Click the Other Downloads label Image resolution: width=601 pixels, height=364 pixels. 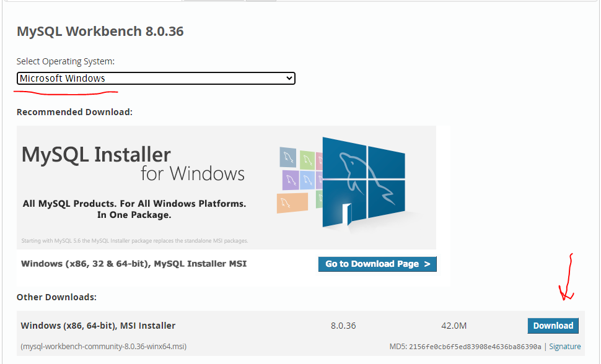[x=56, y=297]
